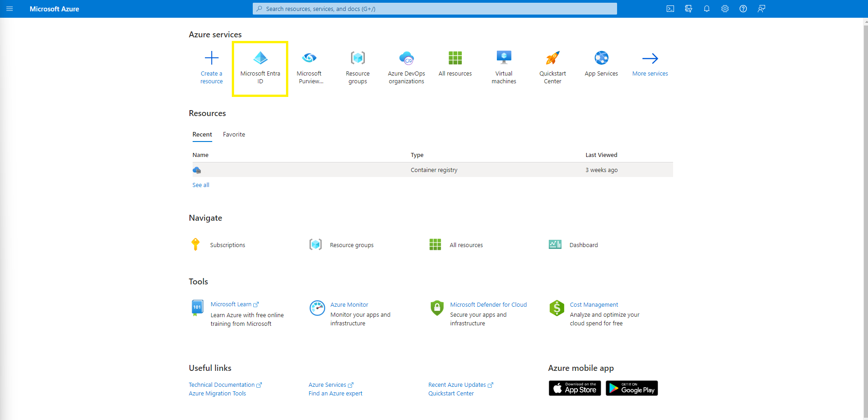The width and height of the screenshot is (868, 420).
Task: Open the portal hamburger menu
Action: click(10, 9)
